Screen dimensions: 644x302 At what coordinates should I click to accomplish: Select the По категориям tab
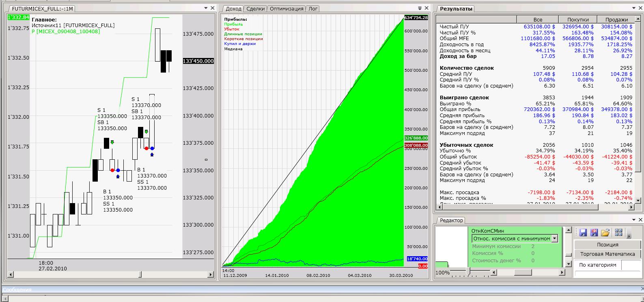597,265
